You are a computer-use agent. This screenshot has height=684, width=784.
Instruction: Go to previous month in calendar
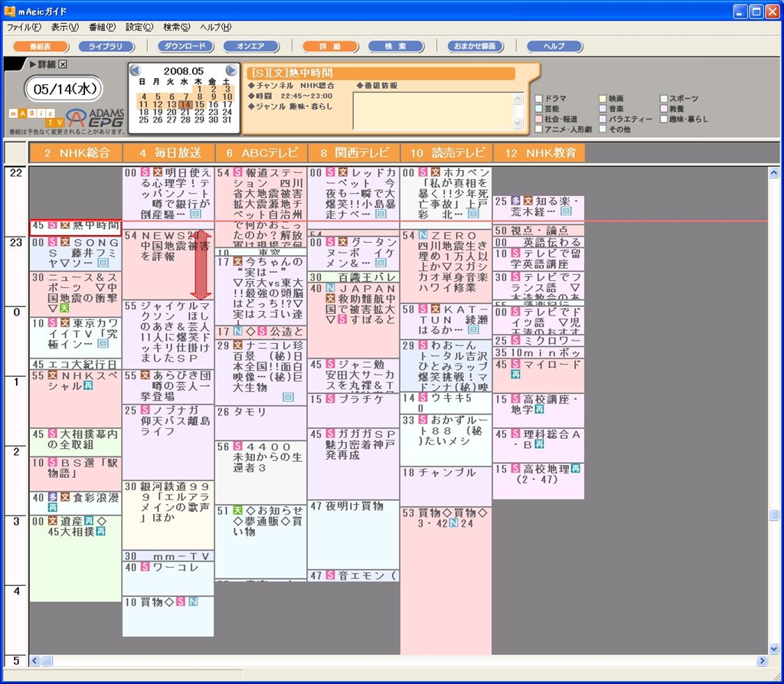(135, 70)
